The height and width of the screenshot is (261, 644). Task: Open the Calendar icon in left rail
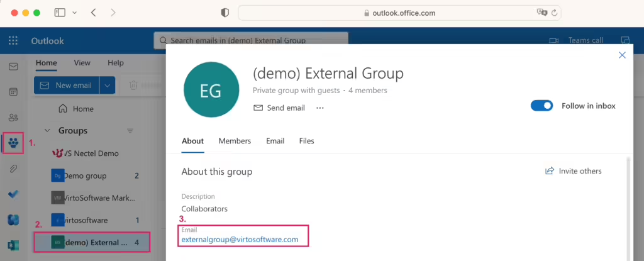coord(13,92)
